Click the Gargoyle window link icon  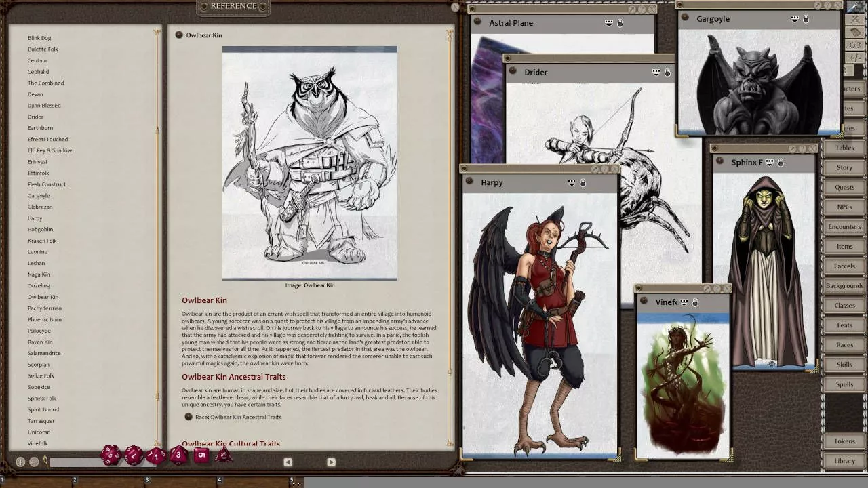685,18
